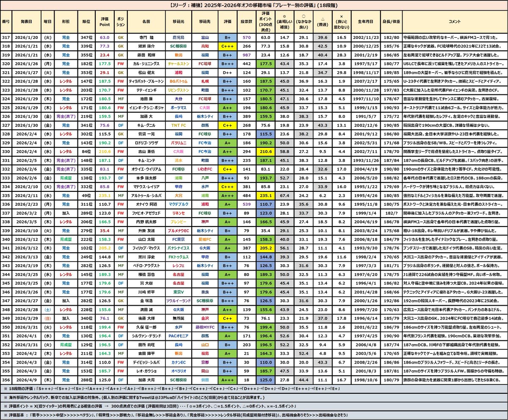
Task: Click the 移籍先 column header
Action: pyautogui.click(x=204, y=22)
